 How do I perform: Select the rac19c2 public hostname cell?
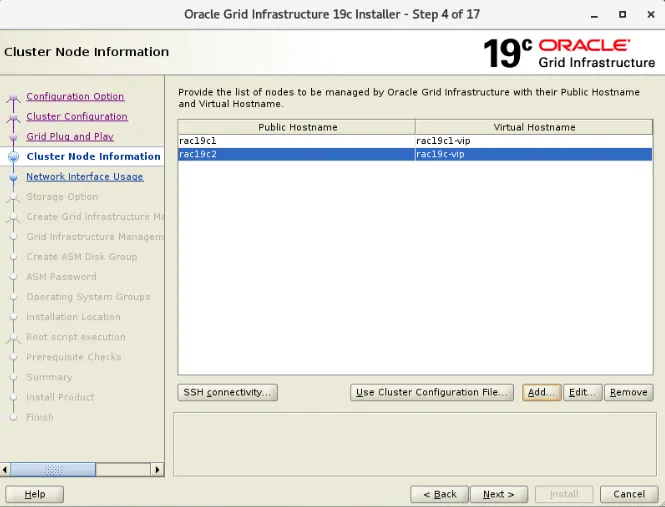[x=296, y=154]
